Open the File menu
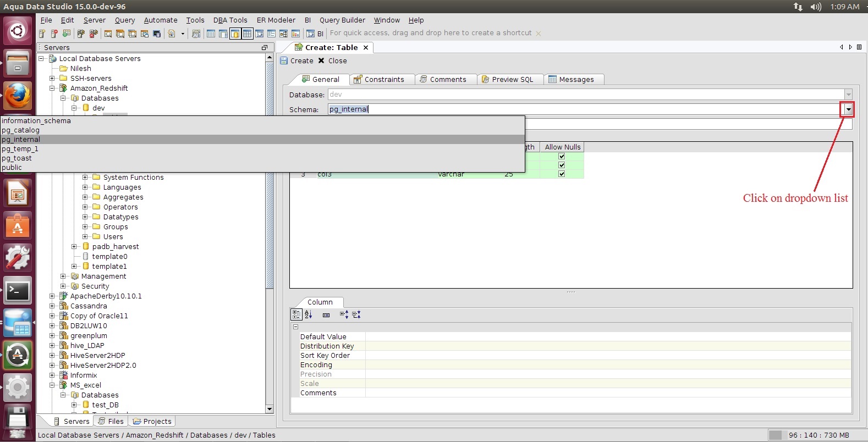The width and height of the screenshot is (868, 442). click(x=46, y=20)
